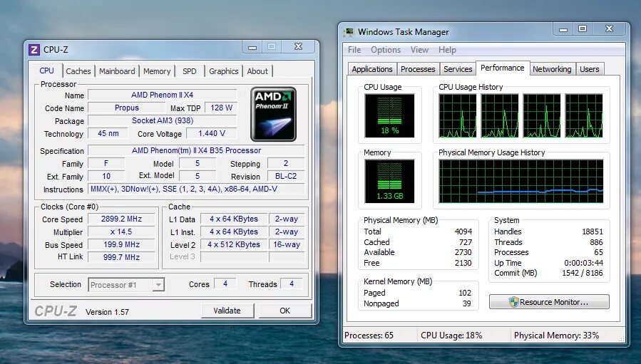
Task: Open the Networking tab
Action: (552, 69)
